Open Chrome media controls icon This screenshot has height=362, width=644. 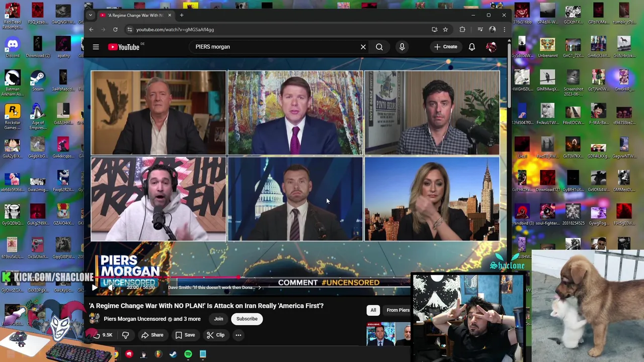pyautogui.click(x=480, y=30)
